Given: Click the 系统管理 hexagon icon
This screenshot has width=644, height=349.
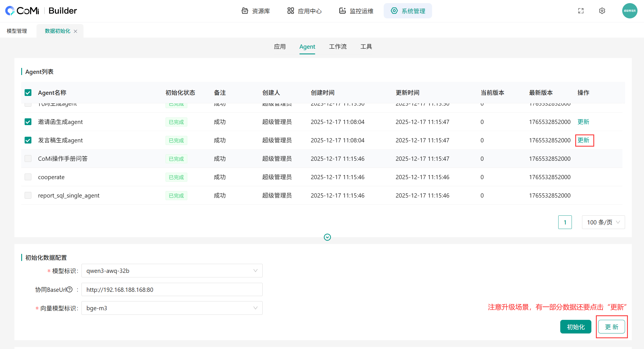Looking at the screenshot, I should [394, 11].
